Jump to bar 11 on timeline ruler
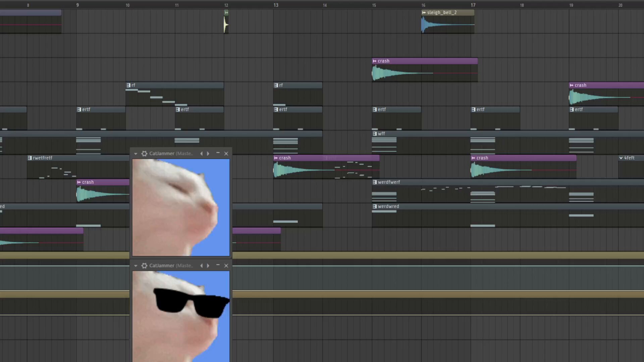This screenshot has width=644, height=362. pos(177,5)
